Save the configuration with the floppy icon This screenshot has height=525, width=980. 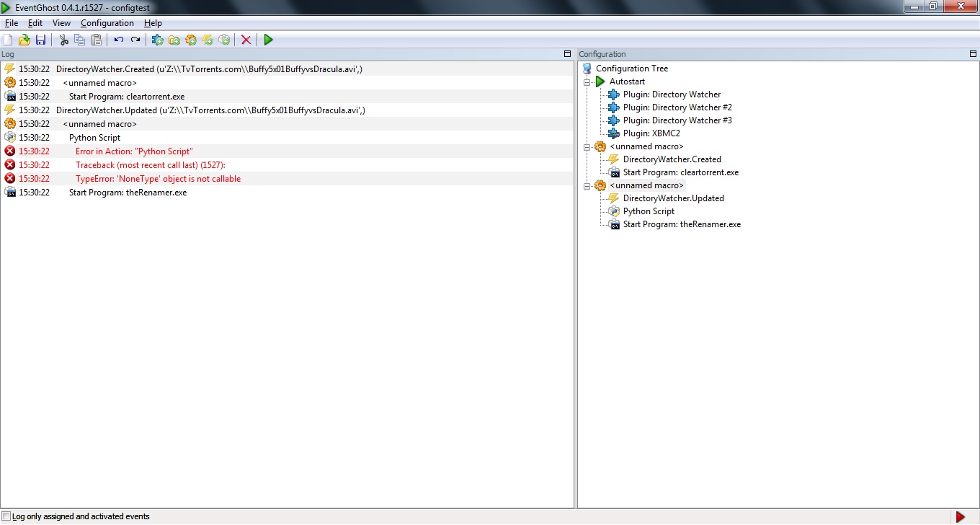pyautogui.click(x=40, y=40)
